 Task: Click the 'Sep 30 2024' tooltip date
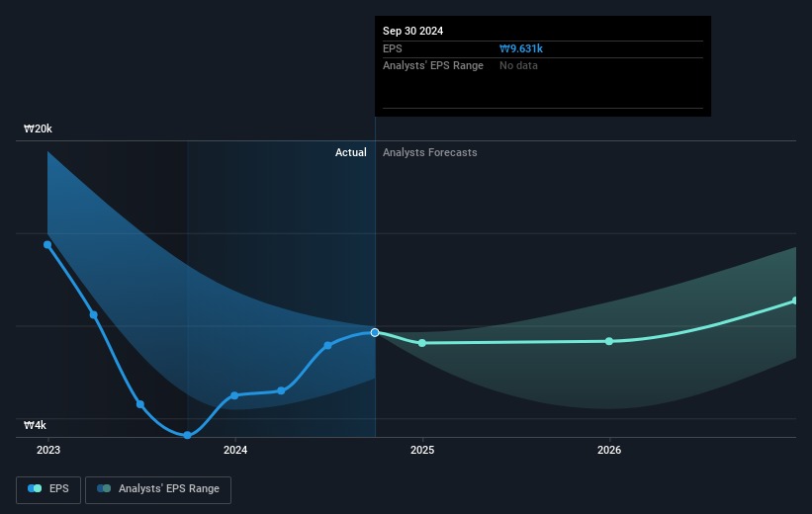[x=412, y=31]
